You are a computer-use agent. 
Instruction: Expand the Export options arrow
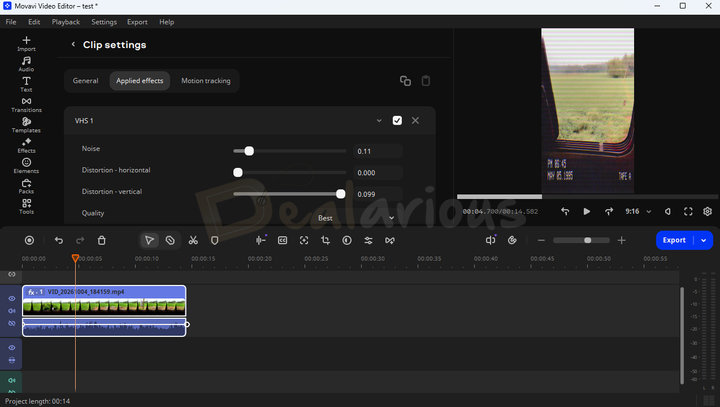tap(703, 240)
